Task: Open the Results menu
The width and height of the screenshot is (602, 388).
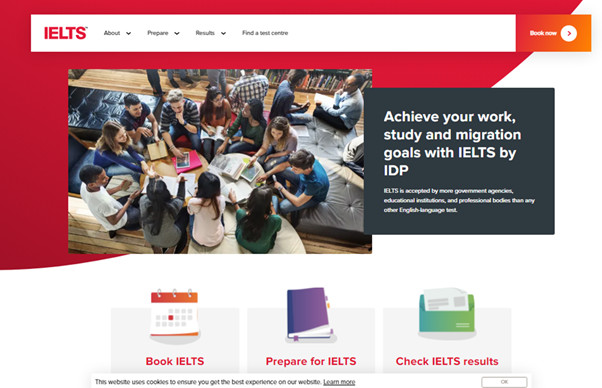Action: tap(205, 33)
